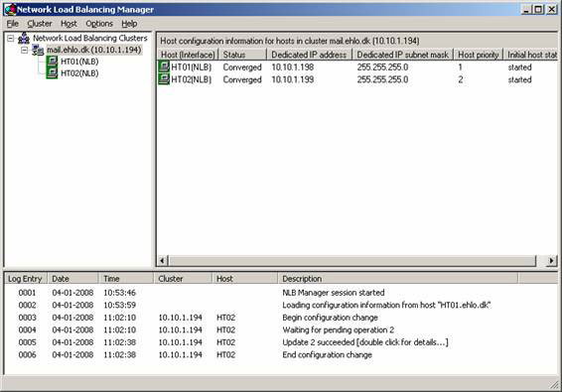562x392 pixels.
Task: Select HT02(NLB) in the tree
Action: pyautogui.click(x=79, y=73)
